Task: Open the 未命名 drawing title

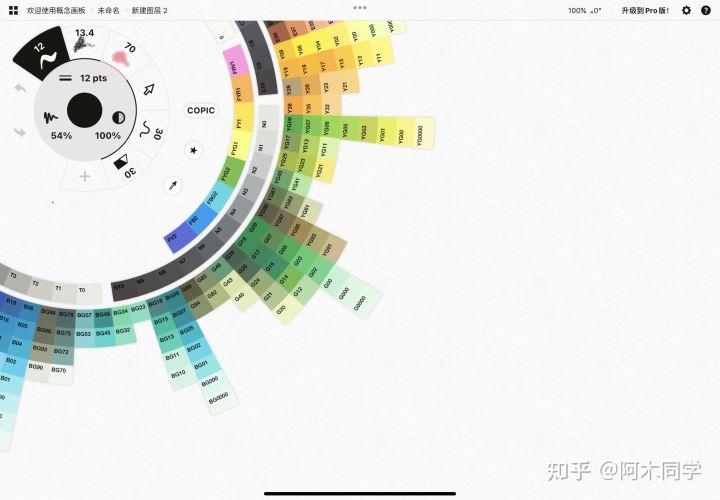Action: [108, 10]
